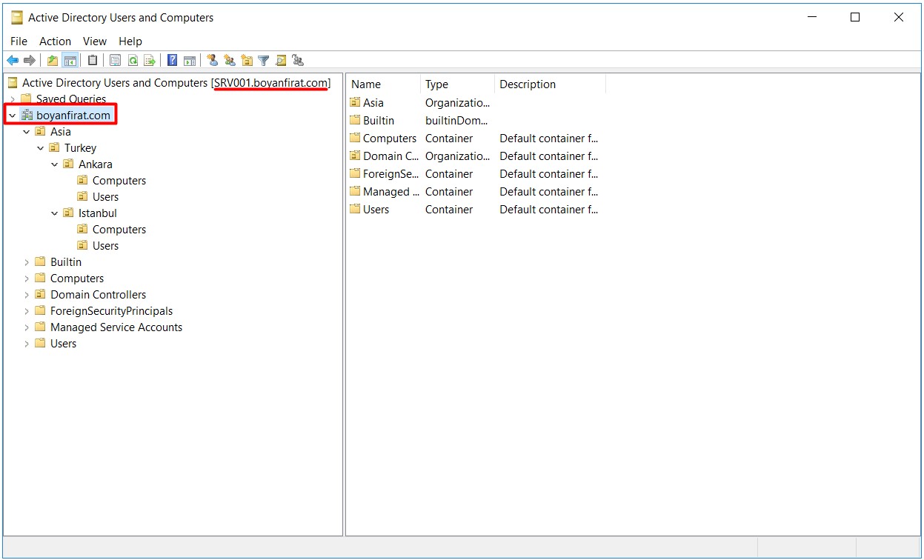Collapse the boyanfirat.com domain node

tap(13, 116)
